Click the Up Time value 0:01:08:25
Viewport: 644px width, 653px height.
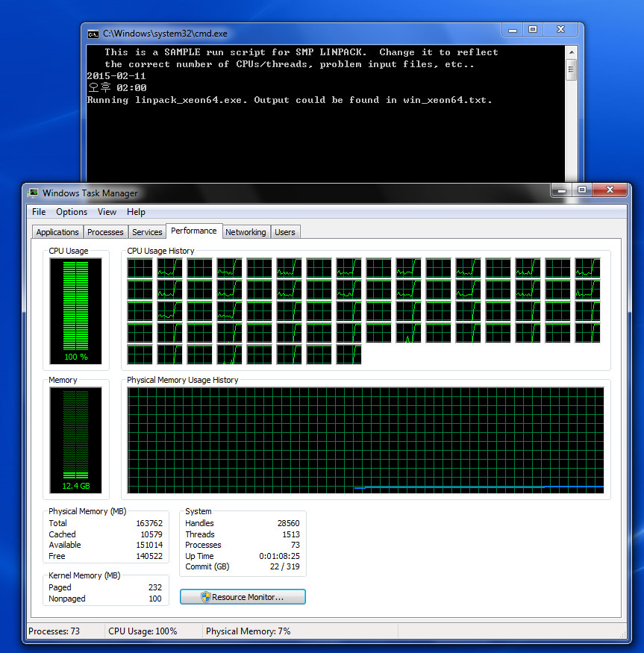[279, 556]
